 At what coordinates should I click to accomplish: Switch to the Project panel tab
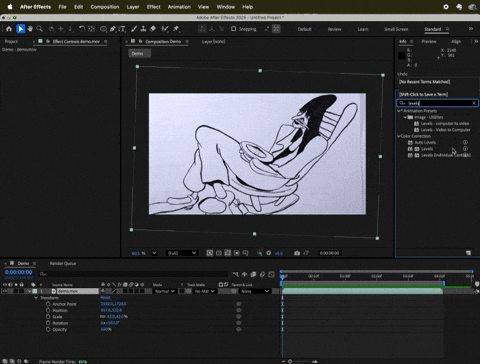click(x=11, y=41)
